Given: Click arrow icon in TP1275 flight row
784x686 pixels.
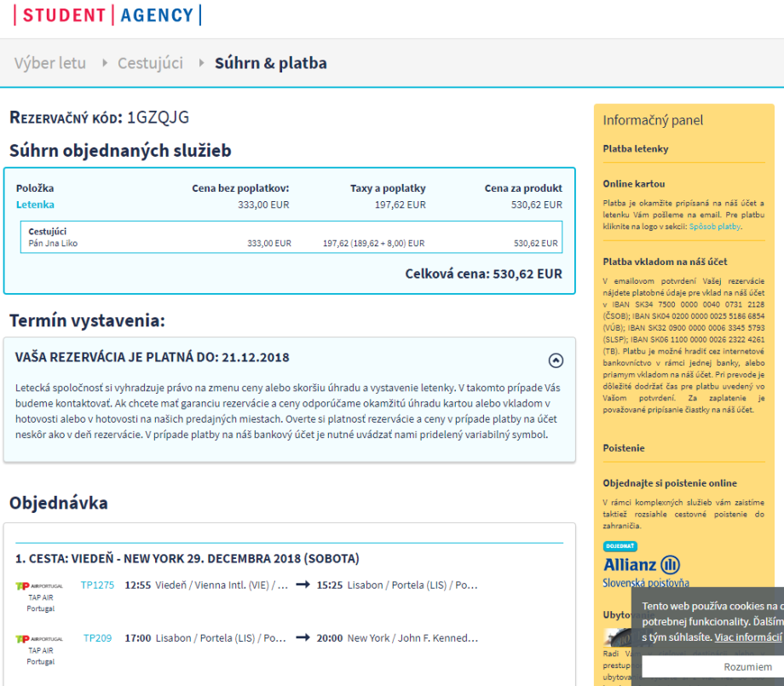Looking at the screenshot, I should point(302,585).
